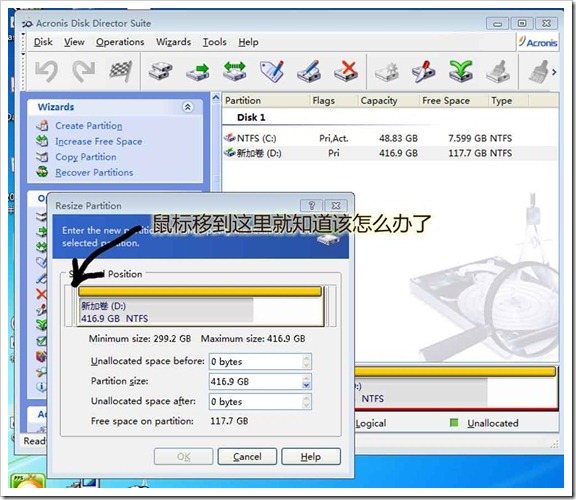Open the Increase Free Space link
Viewport: 576px width, 500px height.
point(98,141)
